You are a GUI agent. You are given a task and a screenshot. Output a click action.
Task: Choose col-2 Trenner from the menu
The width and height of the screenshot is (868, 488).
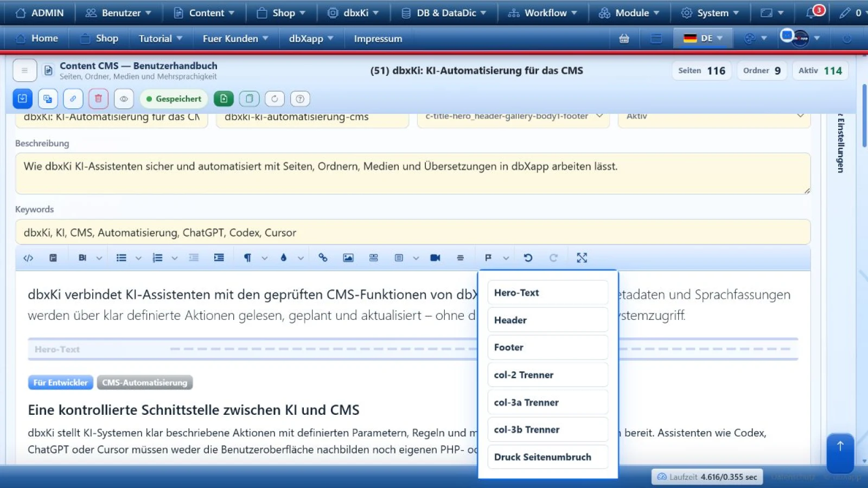pyautogui.click(x=547, y=375)
